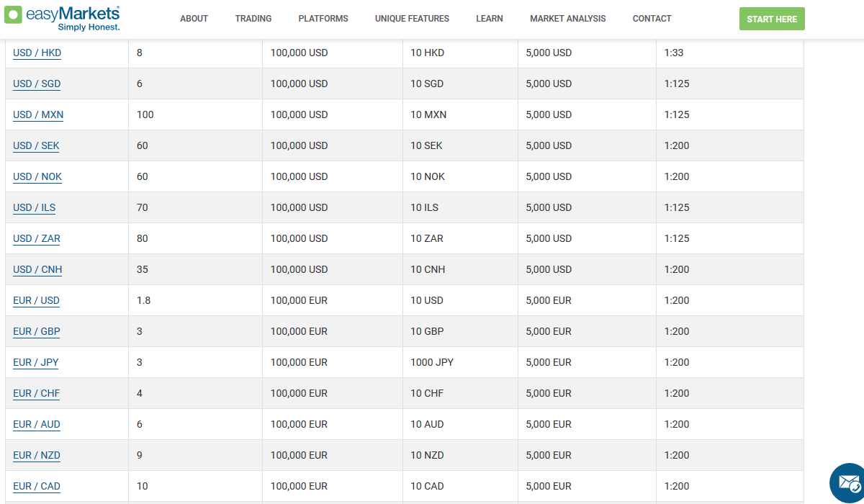Open the EUR / GBP link
864x504 pixels.
point(37,331)
